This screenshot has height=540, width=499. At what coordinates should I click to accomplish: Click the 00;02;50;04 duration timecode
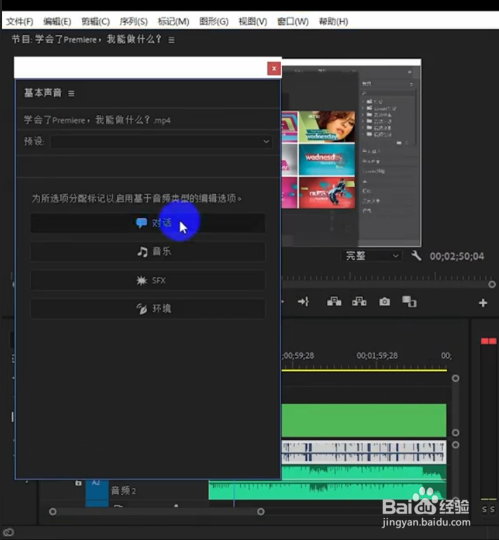(x=457, y=256)
